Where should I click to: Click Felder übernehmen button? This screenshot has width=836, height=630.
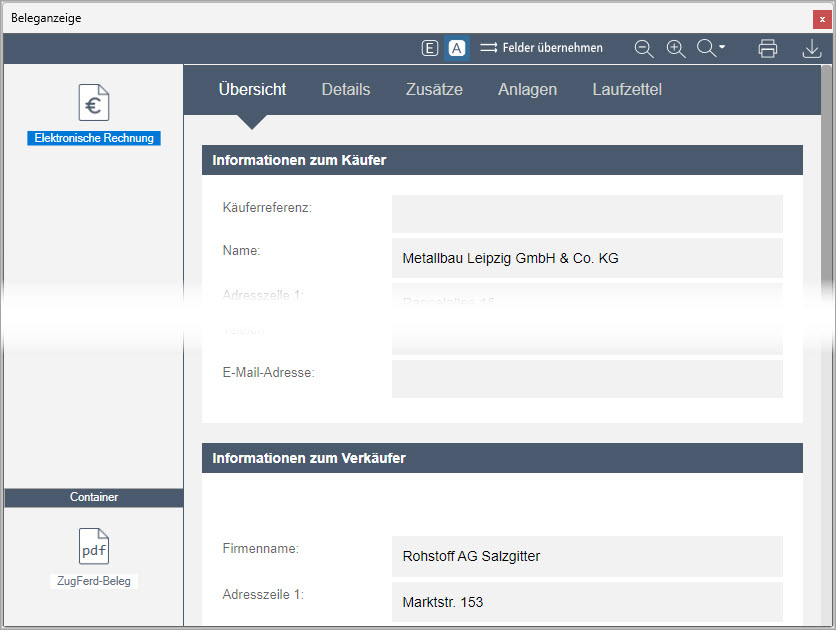point(541,48)
